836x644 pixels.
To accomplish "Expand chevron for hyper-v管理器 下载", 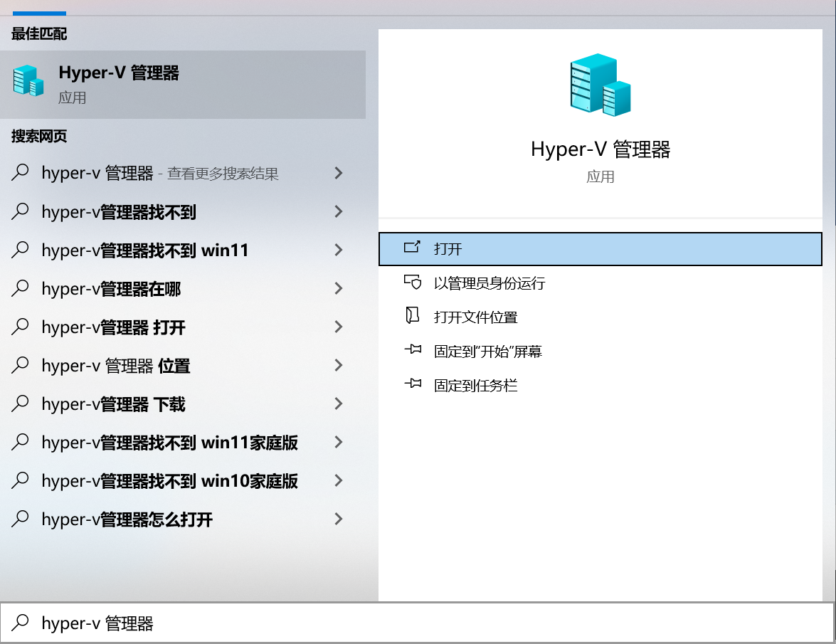I will (338, 403).
